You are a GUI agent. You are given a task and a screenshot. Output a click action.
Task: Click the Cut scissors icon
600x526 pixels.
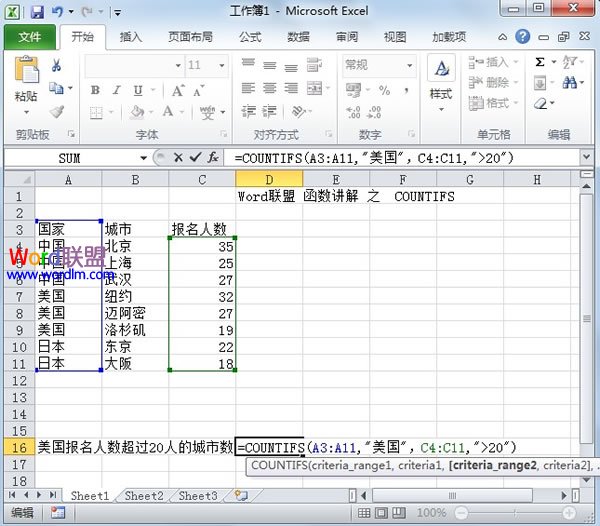pyautogui.click(x=57, y=65)
